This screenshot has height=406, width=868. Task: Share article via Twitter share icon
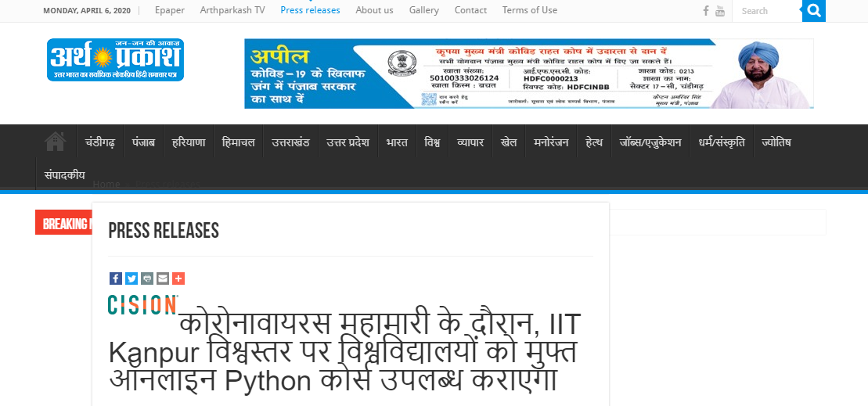(131, 278)
